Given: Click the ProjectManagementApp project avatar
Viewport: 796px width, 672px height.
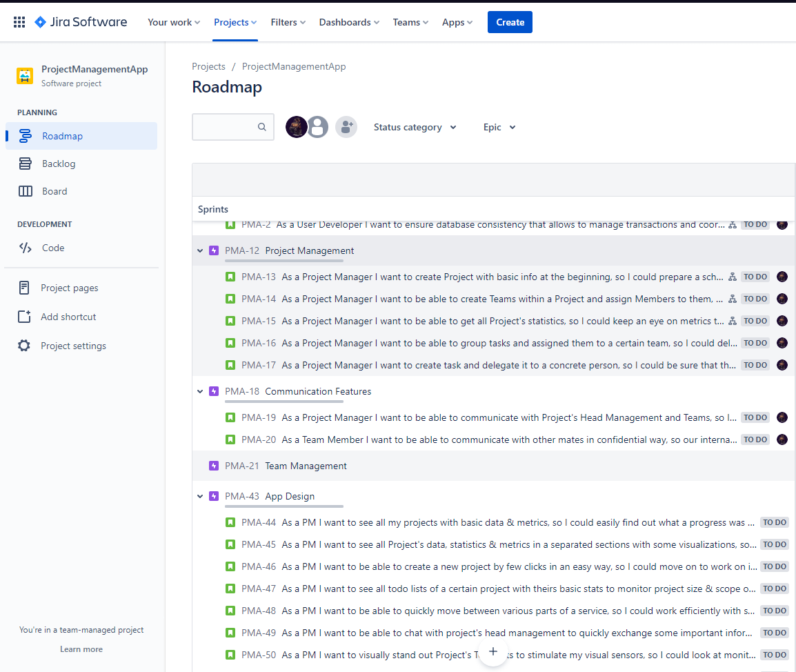Looking at the screenshot, I should [25, 75].
